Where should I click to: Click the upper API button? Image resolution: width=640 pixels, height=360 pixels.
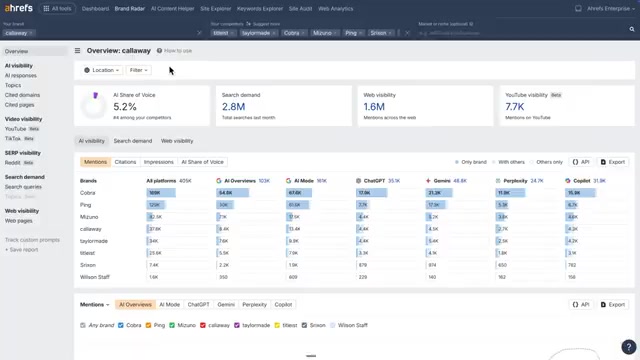581,162
